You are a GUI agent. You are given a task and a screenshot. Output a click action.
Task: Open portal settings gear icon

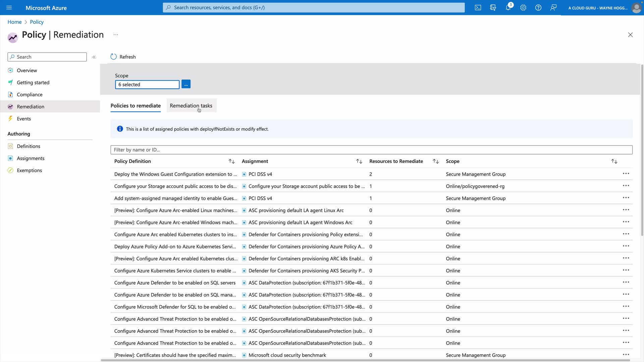point(523,8)
